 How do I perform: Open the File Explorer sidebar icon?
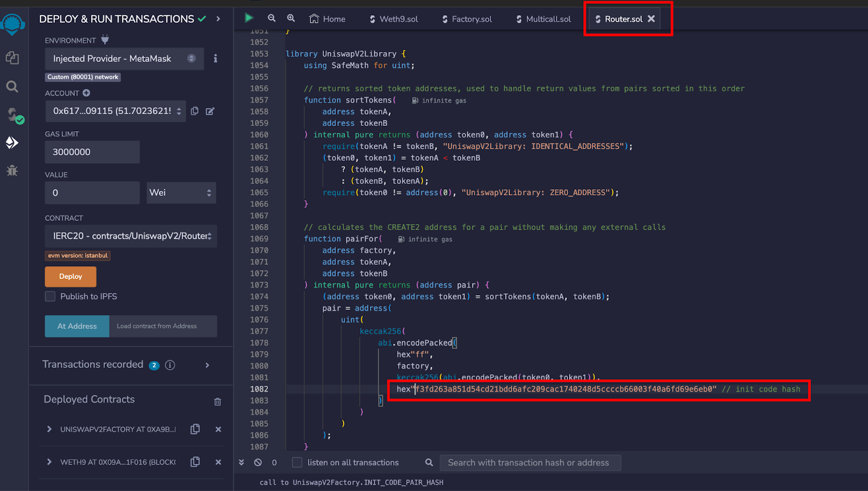tap(12, 58)
